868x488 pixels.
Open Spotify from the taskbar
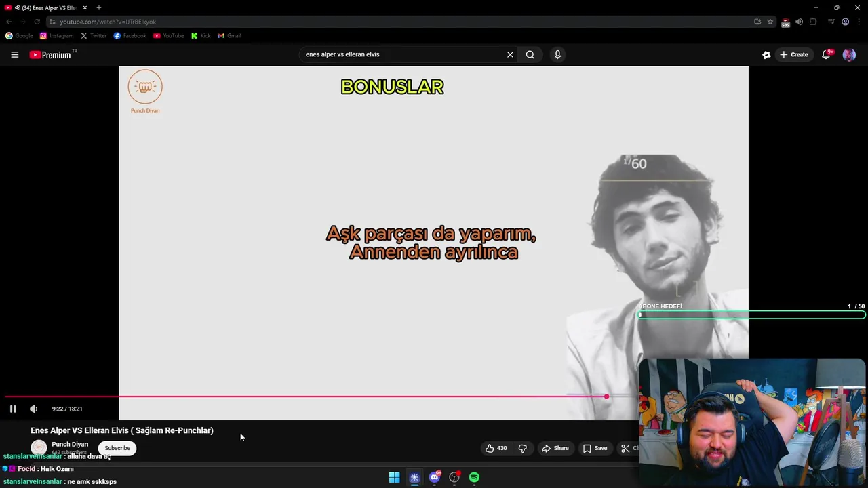coord(474,477)
